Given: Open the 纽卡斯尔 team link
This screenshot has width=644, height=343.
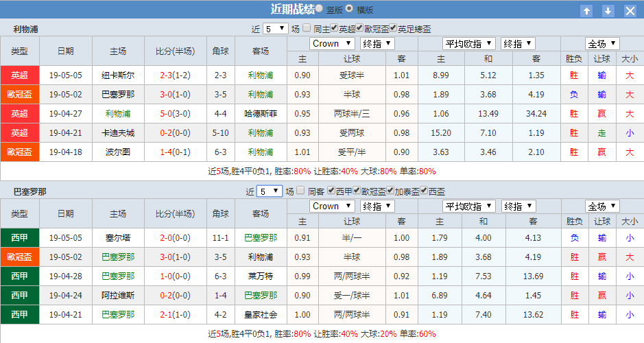Looking at the screenshot, I should tap(118, 75).
